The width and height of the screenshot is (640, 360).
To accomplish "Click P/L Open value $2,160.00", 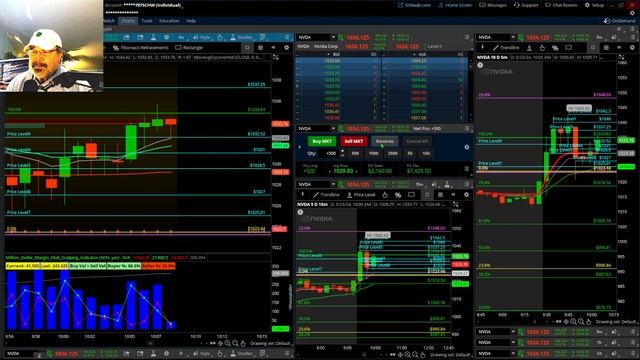I will tap(380, 171).
